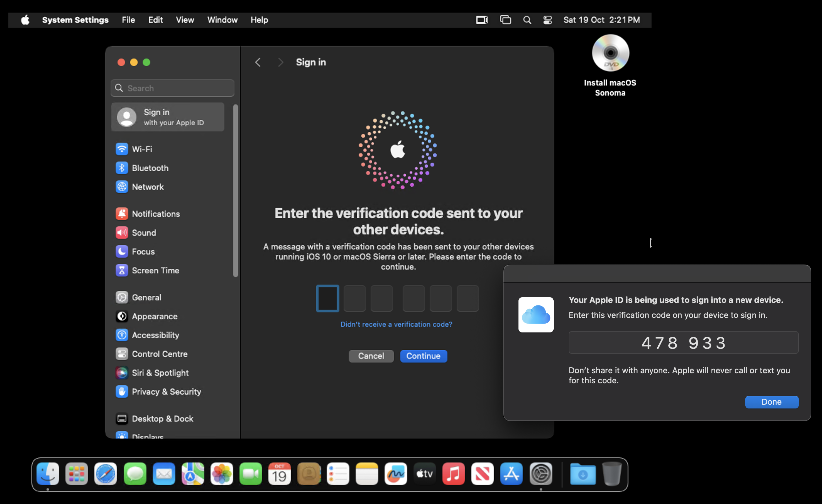This screenshot has height=504, width=822.
Task: Open Notifications settings
Action: pyautogui.click(x=156, y=214)
